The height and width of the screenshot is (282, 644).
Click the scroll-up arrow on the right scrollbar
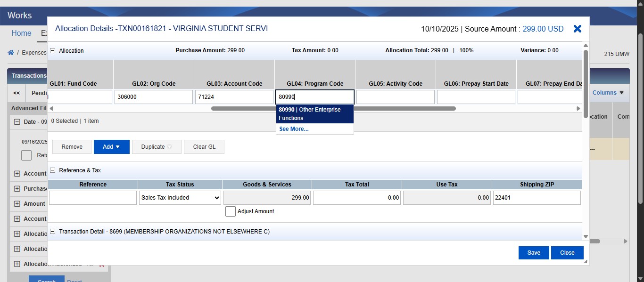click(586, 46)
